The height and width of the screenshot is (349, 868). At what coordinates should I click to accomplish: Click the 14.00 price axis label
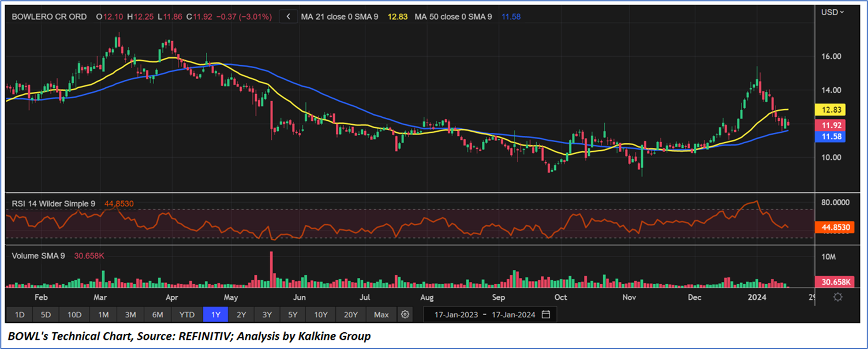pos(831,90)
